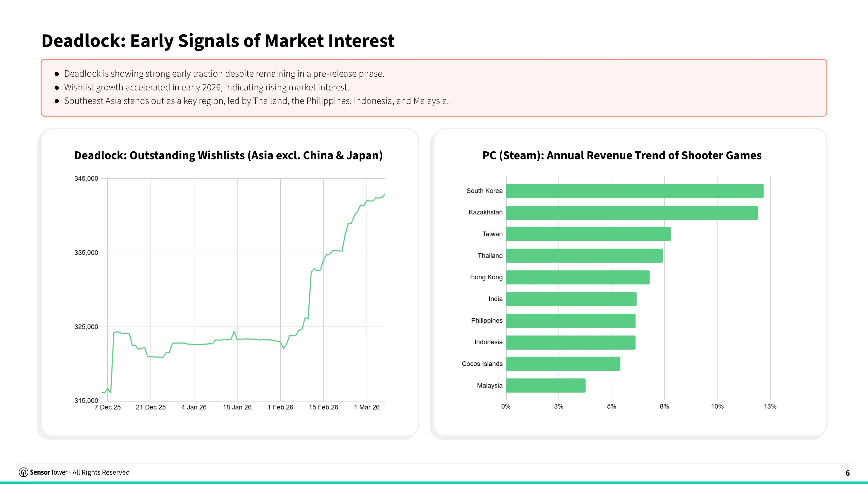
Task: Select the "Indonesia" country label
Action: click(488, 342)
